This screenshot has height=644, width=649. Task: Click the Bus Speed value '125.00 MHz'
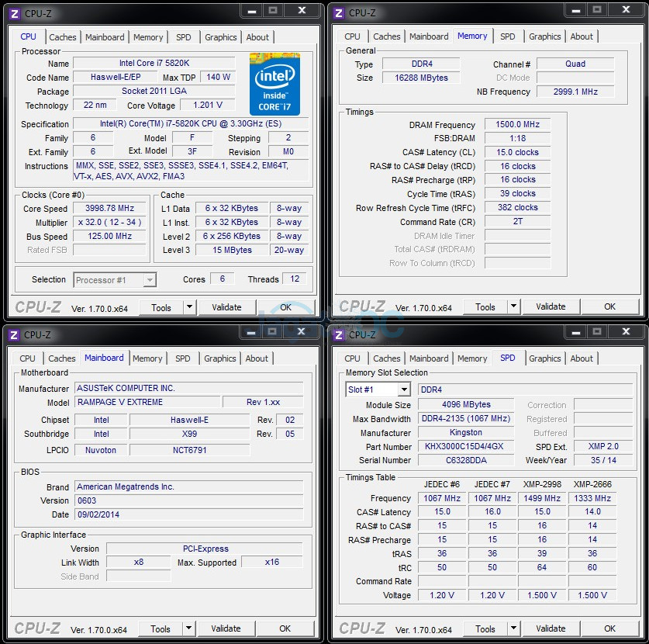point(109,236)
